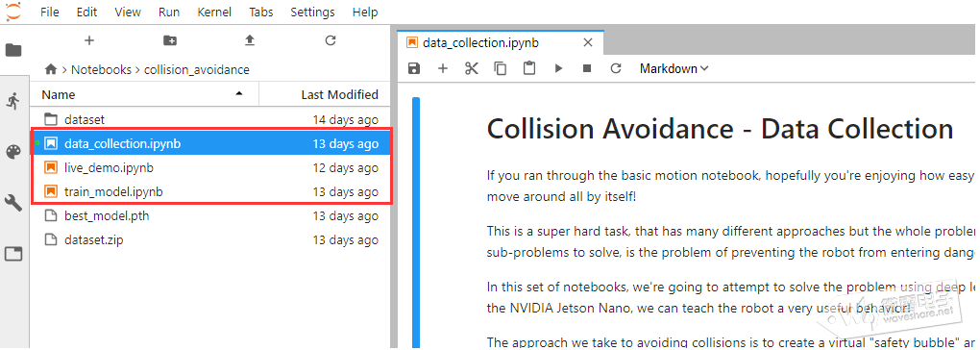Select live_demo.ipynb in file list

coord(211,167)
